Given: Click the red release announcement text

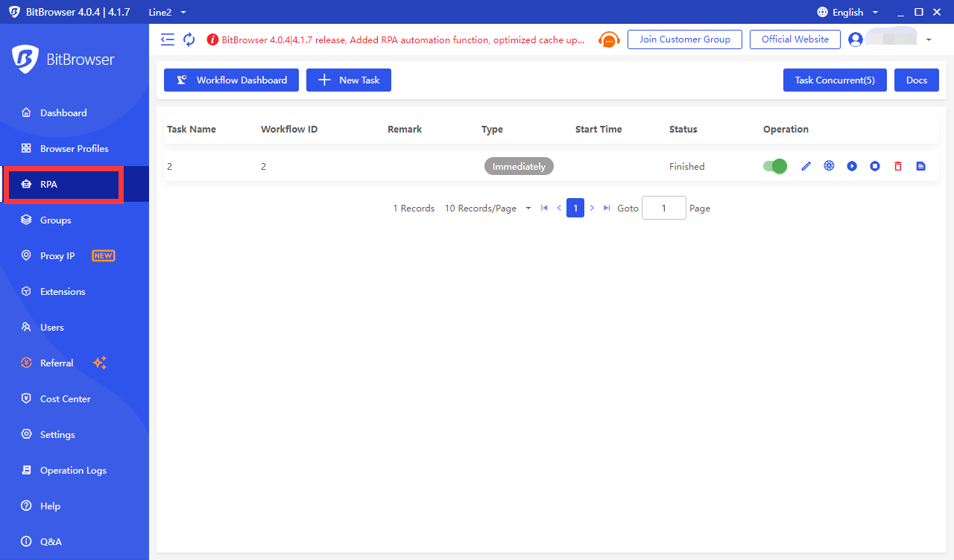Looking at the screenshot, I should click(403, 39).
